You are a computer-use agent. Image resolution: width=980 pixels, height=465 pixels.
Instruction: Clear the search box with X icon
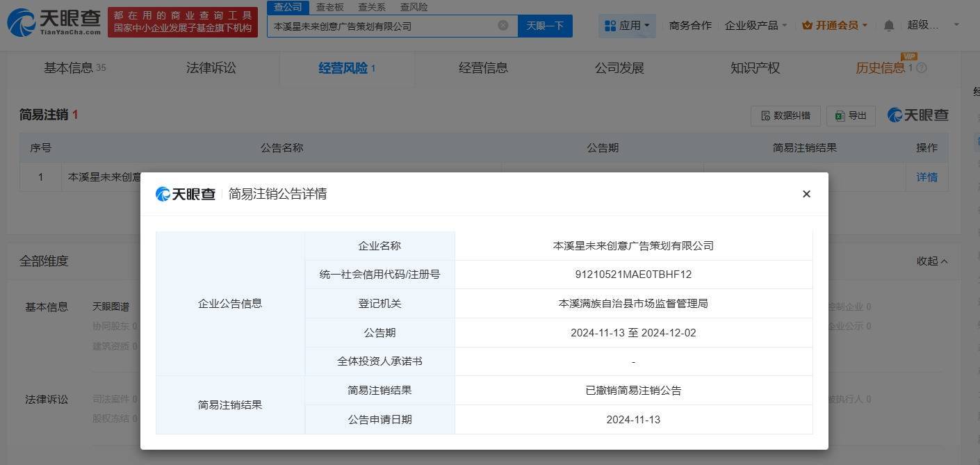point(503,26)
